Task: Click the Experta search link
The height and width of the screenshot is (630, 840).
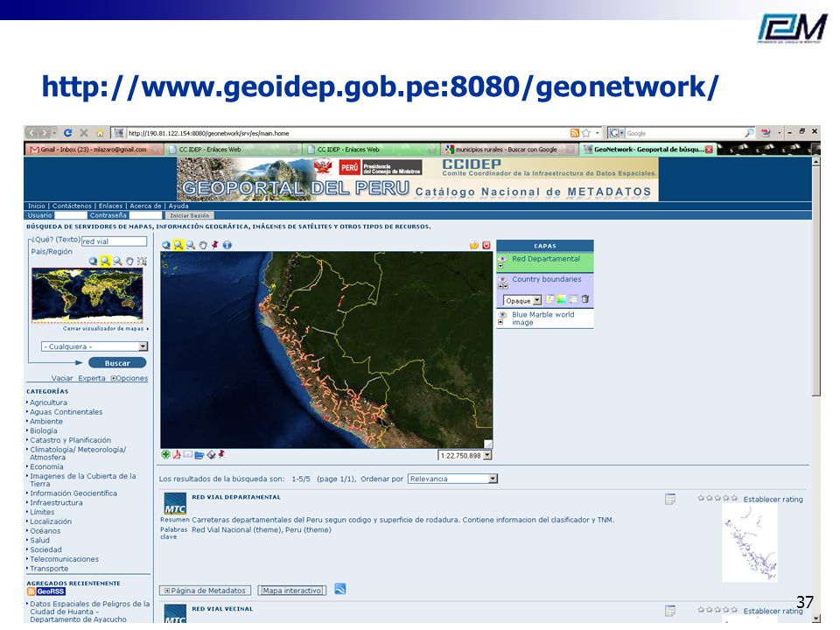Action: pos(92,378)
